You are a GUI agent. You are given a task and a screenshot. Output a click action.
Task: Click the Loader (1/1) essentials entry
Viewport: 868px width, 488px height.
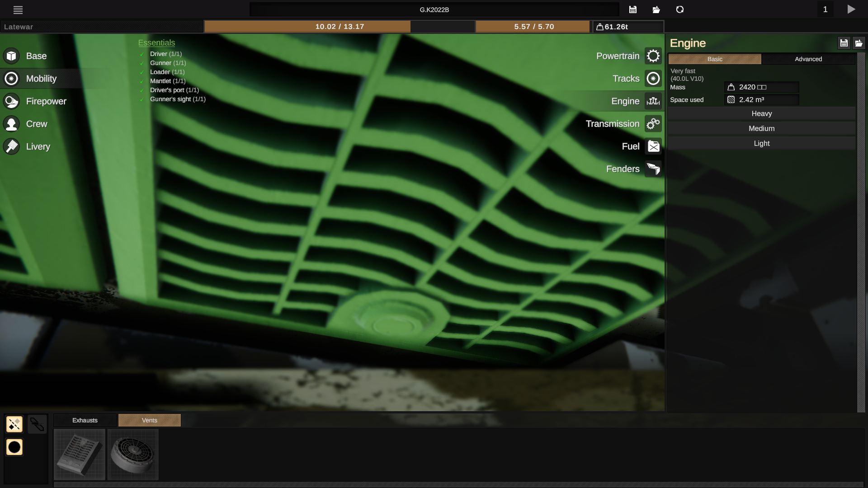coord(167,72)
